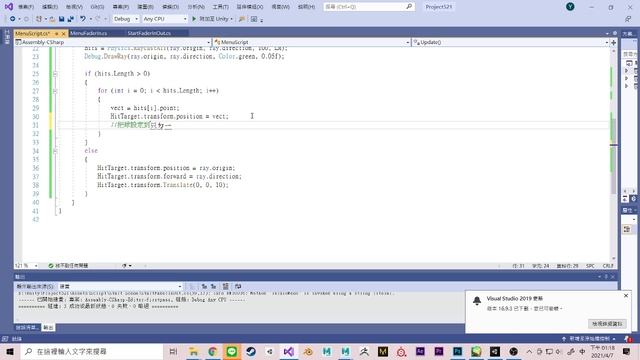Open the Assembly-CSharp project dropdown

pos(113,42)
